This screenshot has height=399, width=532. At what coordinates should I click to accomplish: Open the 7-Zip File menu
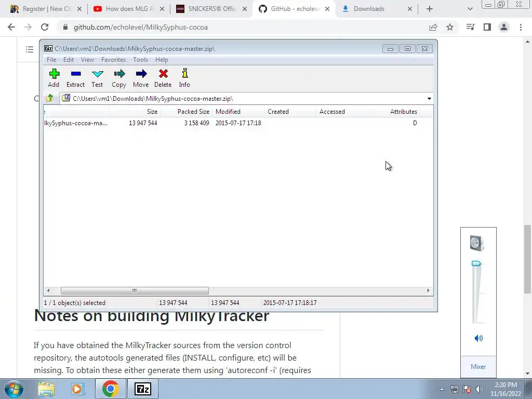[51, 60]
